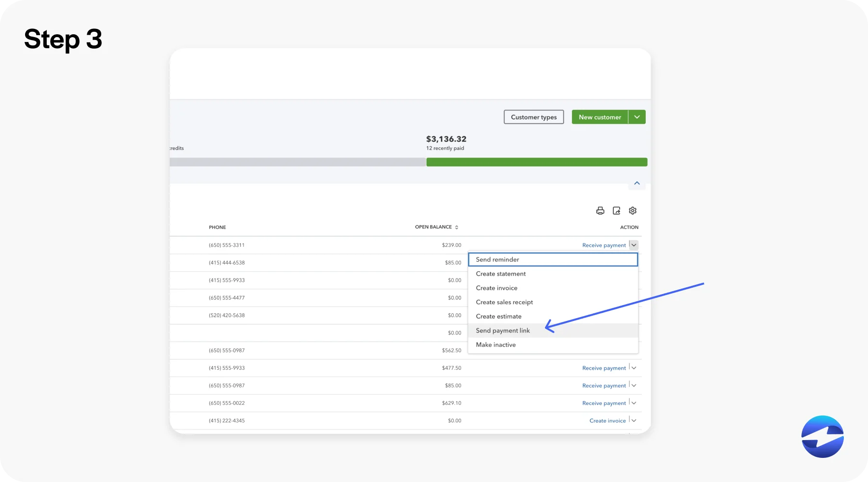This screenshot has width=868, height=482.
Task: Click the $3,136.32 recently paid amount
Action: tap(446, 139)
